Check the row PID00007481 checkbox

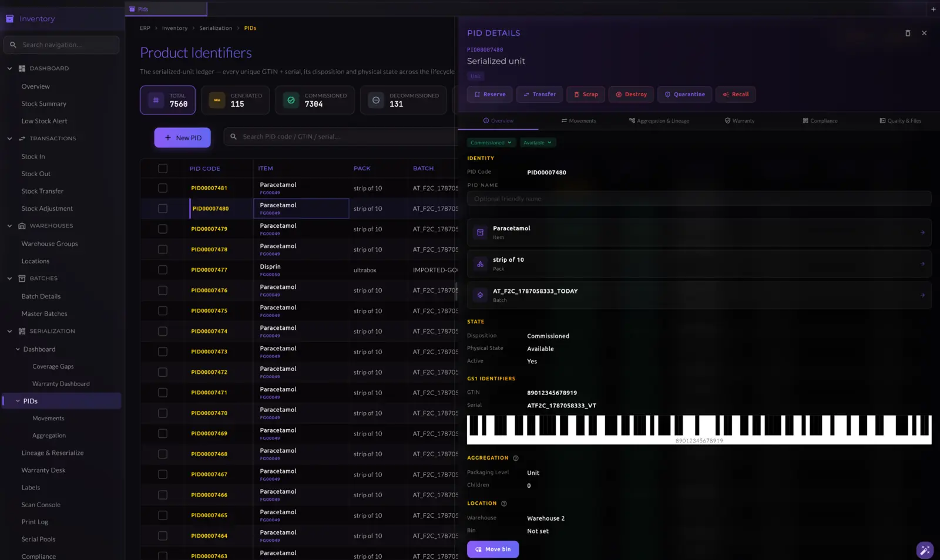tap(163, 188)
